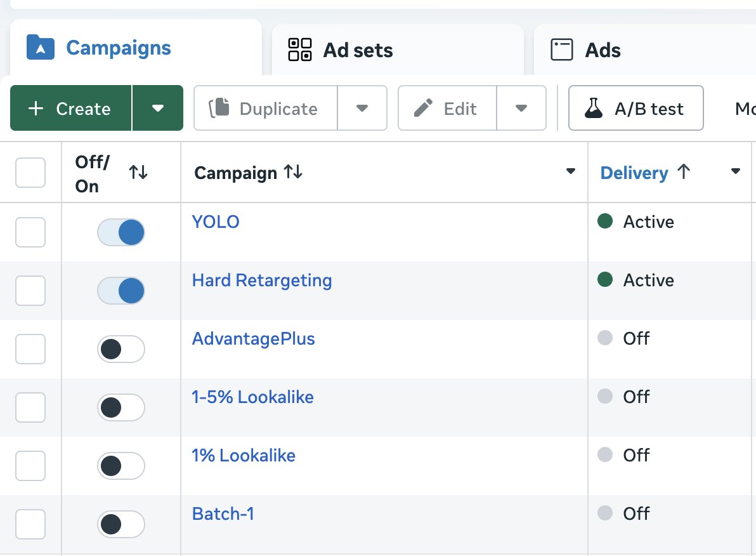Turn off the Hard Retargeting toggle
756x556 pixels.
tap(121, 291)
